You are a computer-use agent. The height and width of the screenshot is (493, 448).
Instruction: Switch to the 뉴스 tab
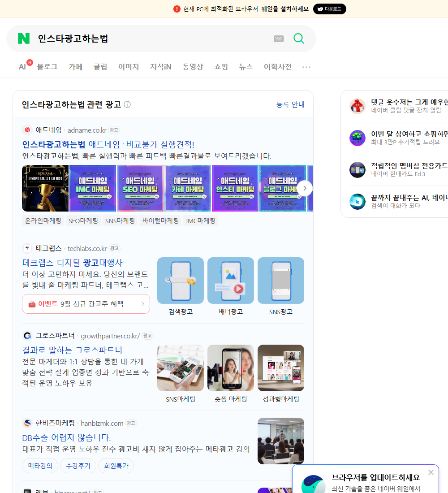pos(246,67)
